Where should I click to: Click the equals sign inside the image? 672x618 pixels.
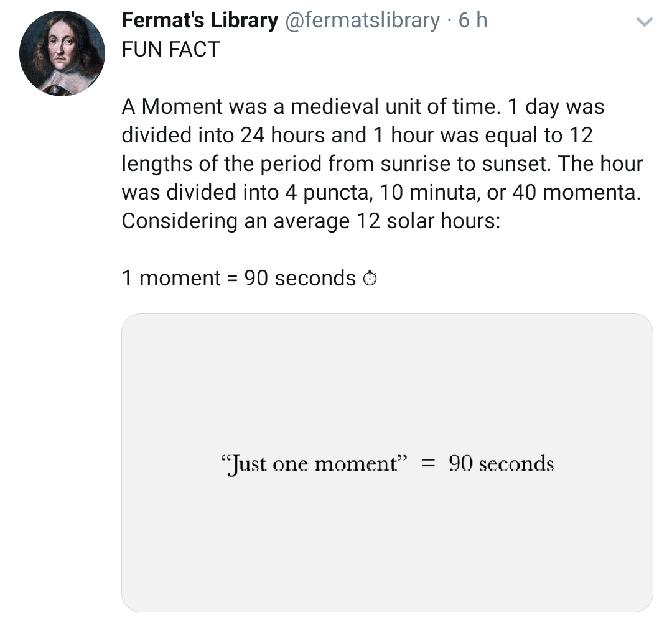pos(427,464)
